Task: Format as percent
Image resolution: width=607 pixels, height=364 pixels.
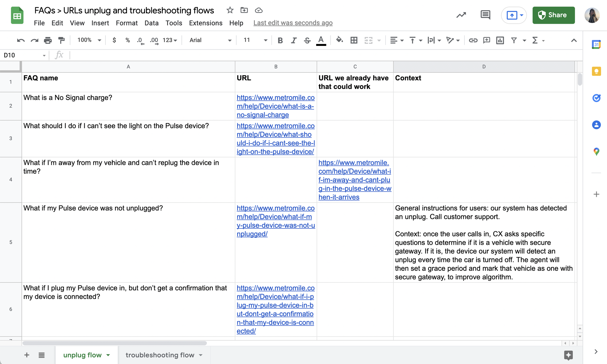Action: pyautogui.click(x=127, y=40)
